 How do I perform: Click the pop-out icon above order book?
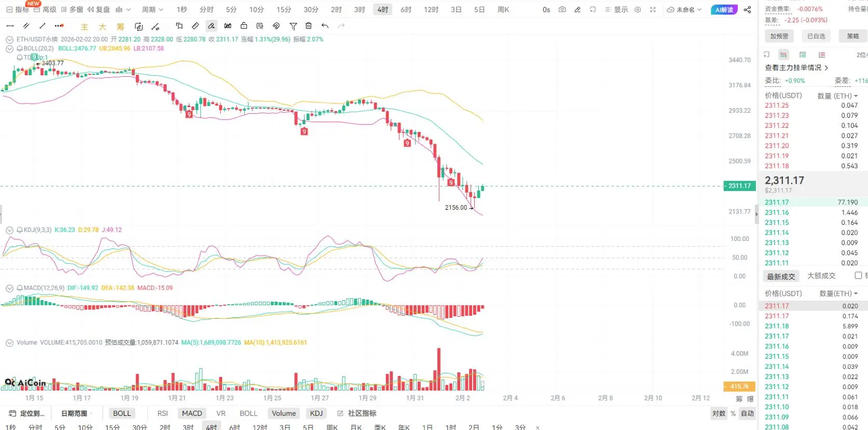[x=767, y=55]
